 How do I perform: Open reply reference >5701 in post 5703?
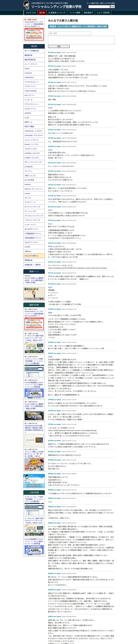click(51, 447)
